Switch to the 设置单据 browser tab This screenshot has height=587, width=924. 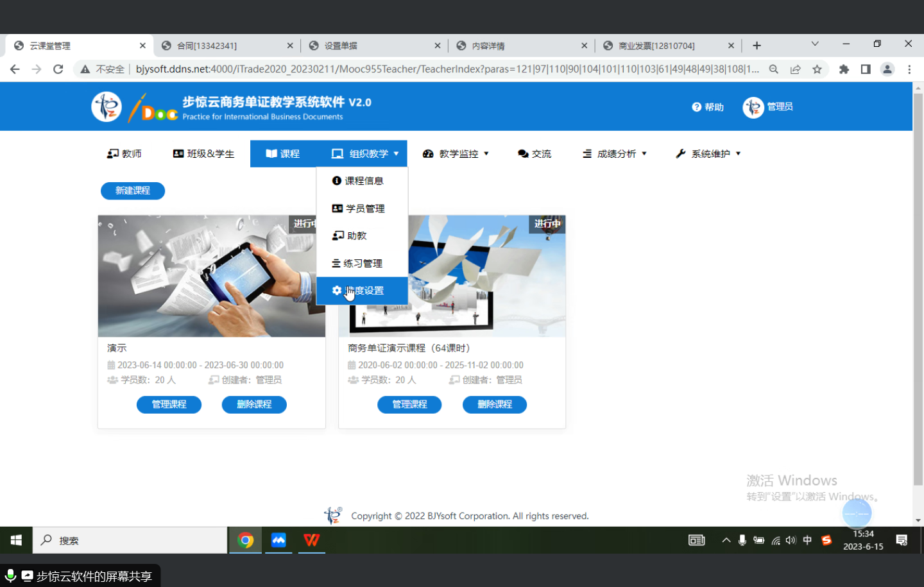373,46
